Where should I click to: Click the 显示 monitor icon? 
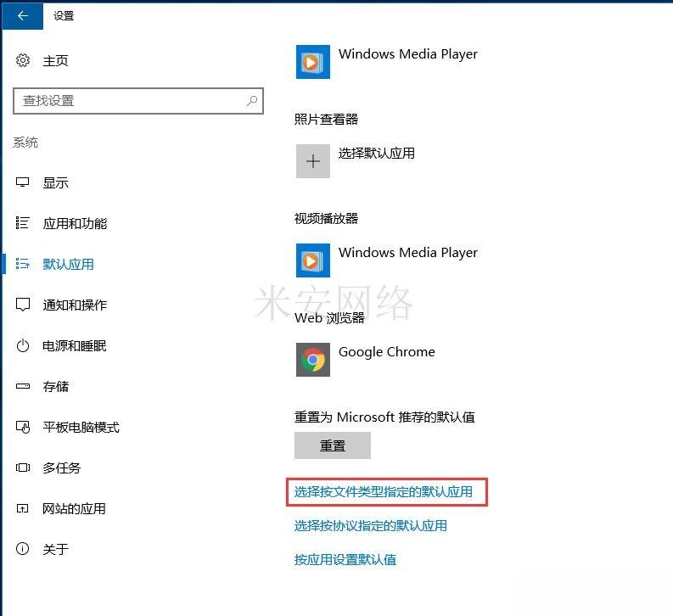coord(22,182)
